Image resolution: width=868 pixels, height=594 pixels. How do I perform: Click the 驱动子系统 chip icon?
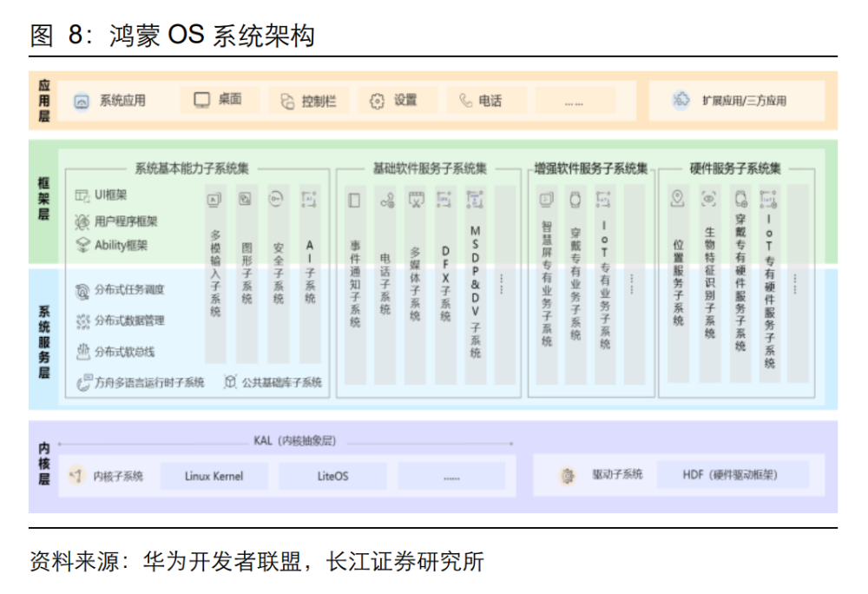pos(568,476)
